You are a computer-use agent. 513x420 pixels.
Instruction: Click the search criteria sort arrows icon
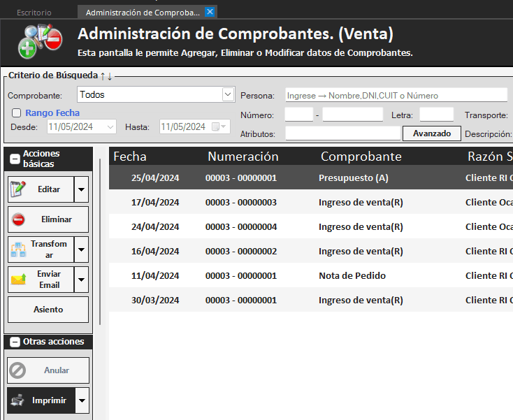pyautogui.click(x=106, y=75)
